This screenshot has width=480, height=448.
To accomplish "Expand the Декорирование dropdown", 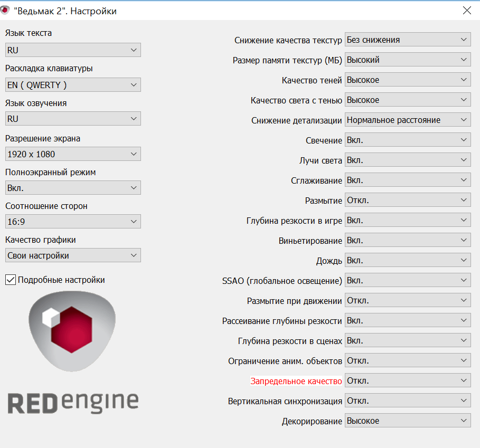I will click(x=408, y=421).
